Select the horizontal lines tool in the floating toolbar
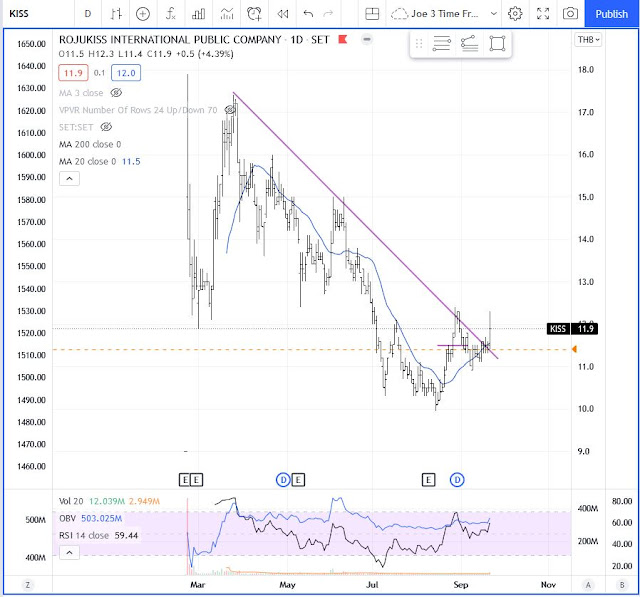640x597 pixels. (x=442, y=43)
